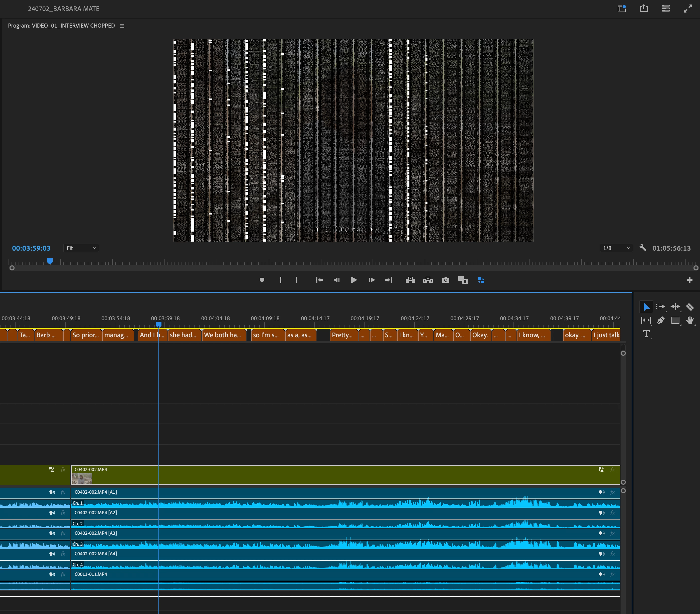This screenshot has width=700, height=614.
Task: Open the Workspaces menu at the top right
Action: pyautogui.click(x=622, y=9)
